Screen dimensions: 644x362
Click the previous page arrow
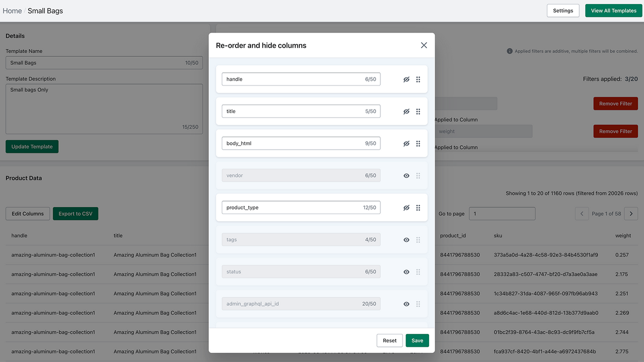click(x=582, y=214)
